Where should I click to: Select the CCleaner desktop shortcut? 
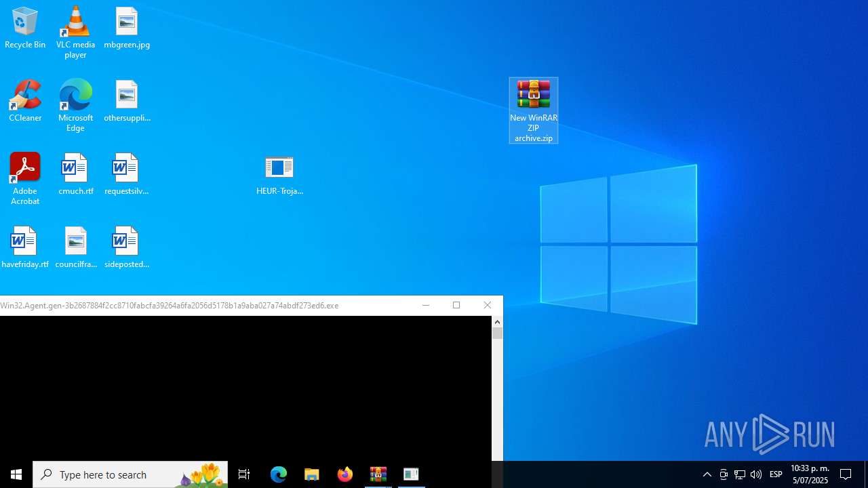tap(25, 102)
